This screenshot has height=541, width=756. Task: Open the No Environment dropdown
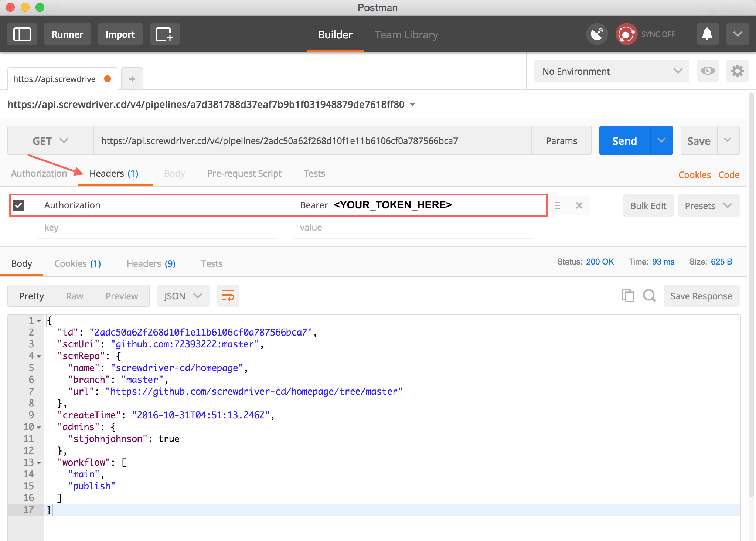pyautogui.click(x=612, y=71)
